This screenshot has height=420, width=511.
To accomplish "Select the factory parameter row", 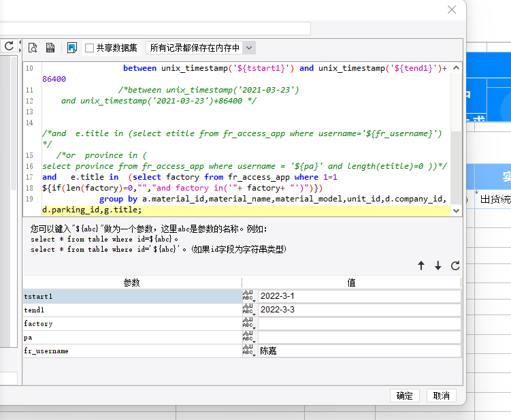I will click(x=132, y=323).
